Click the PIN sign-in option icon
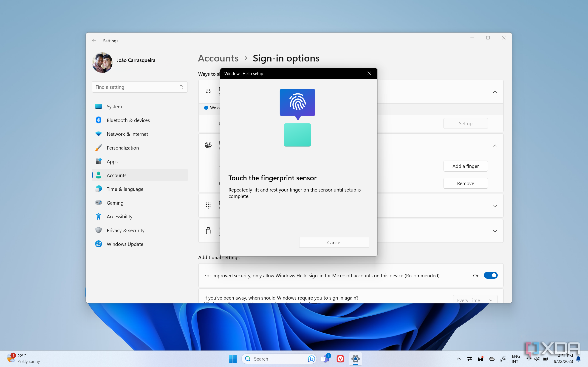 pos(208,206)
